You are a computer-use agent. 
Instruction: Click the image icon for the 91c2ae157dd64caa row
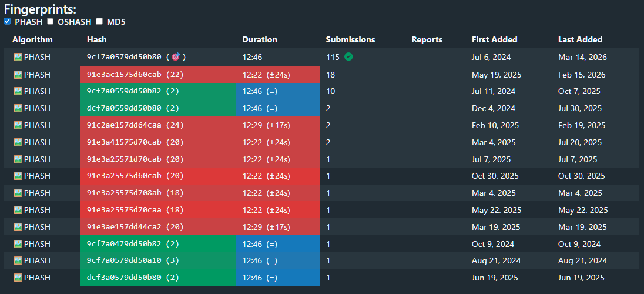coord(18,125)
